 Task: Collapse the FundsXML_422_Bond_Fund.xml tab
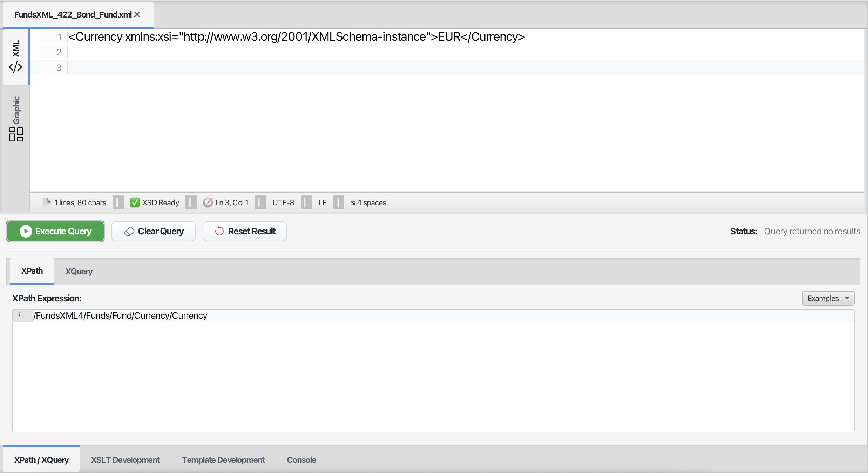137,14
